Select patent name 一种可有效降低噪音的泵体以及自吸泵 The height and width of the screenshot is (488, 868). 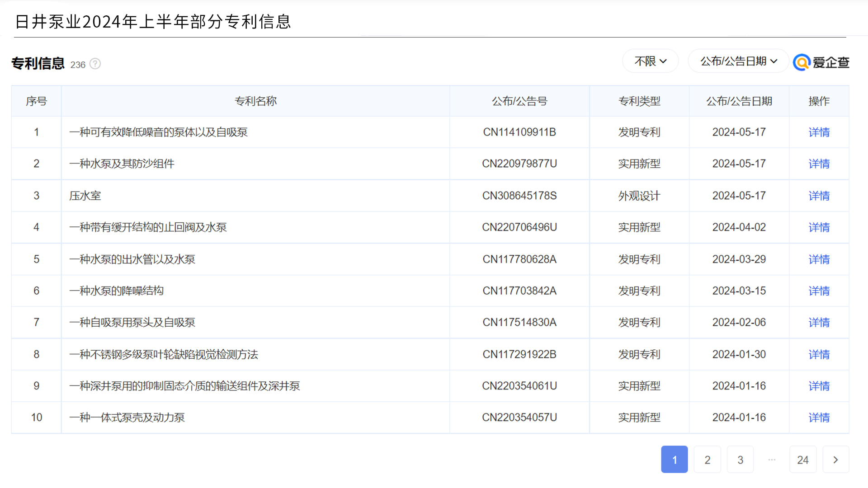pyautogui.click(x=158, y=132)
